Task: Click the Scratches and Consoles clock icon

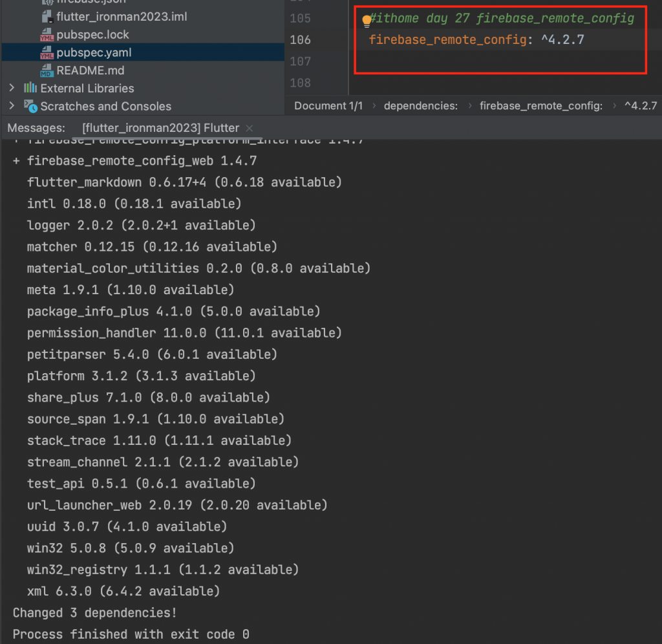Action: pyautogui.click(x=30, y=106)
